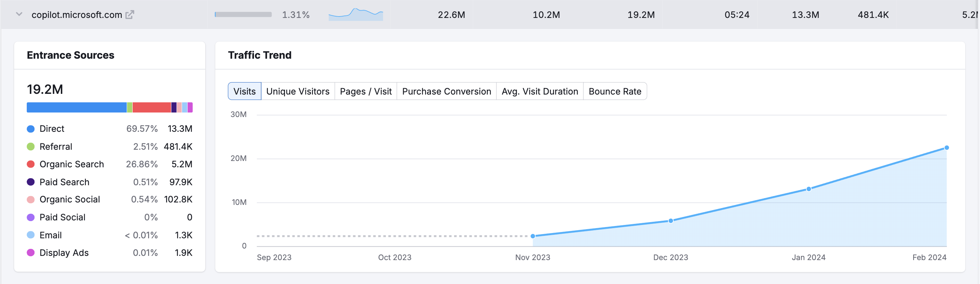Select the Bounce Rate tab
980x284 pixels.
point(615,91)
